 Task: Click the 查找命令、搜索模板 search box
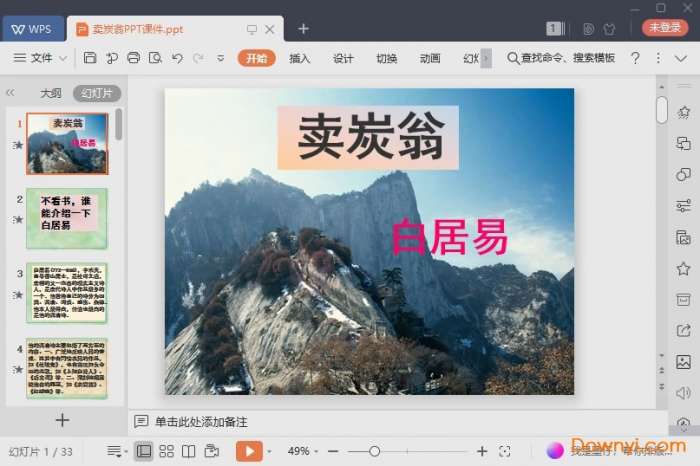click(x=561, y=58)
